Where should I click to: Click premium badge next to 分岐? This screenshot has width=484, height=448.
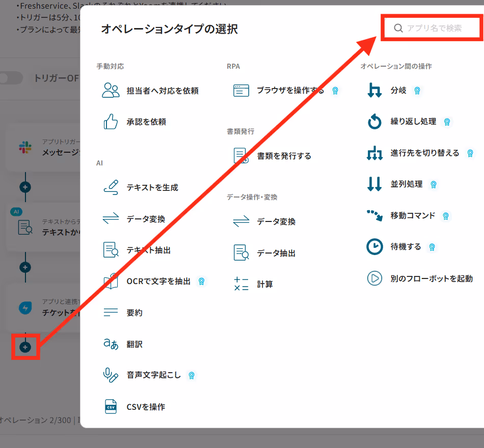click(x=417, y=91)
